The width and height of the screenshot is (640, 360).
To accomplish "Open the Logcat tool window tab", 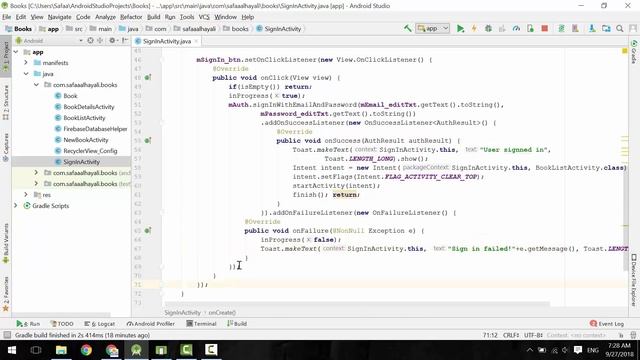I will pos(99,324).
